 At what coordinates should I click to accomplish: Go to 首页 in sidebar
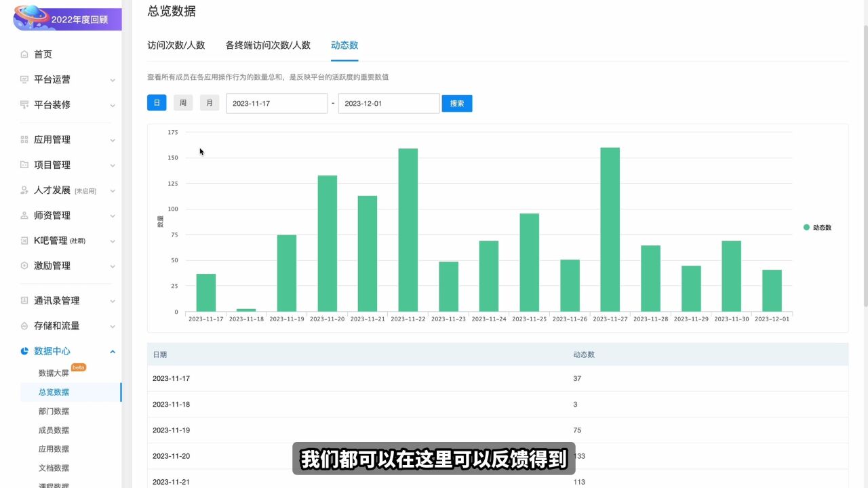(43, 54)
